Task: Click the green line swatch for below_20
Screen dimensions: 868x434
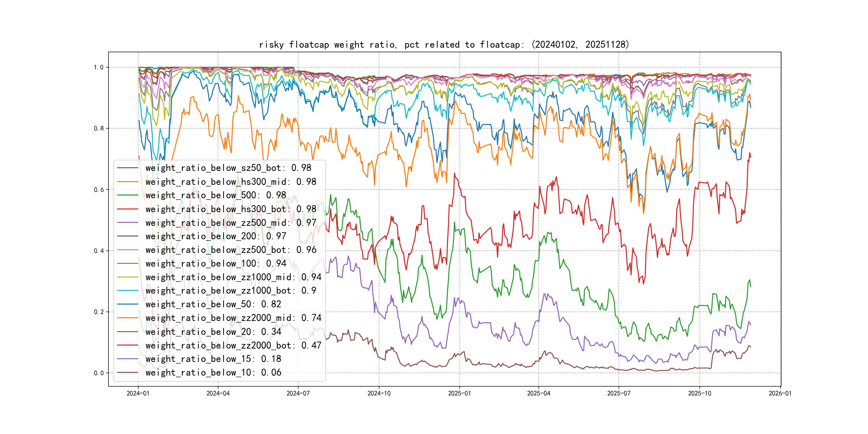Action: point(128,332)
